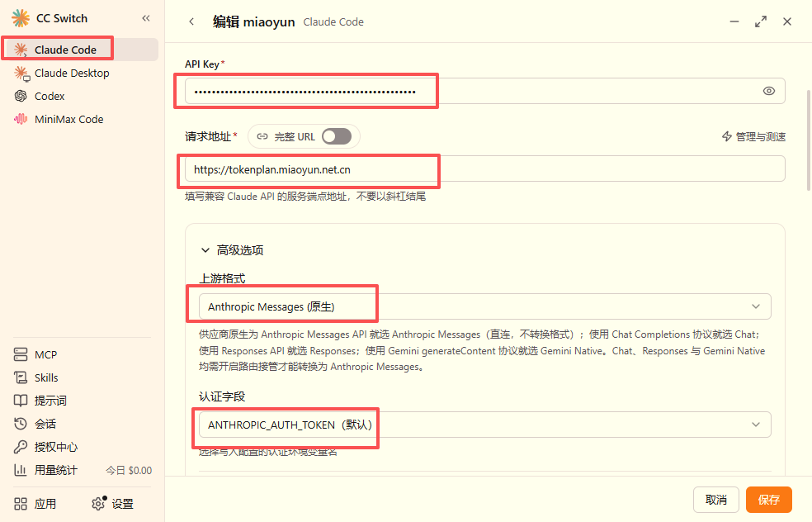Click 保存 button
This screenshot has width=812, height=522.
pyautogui.click(x=769, y=500)
